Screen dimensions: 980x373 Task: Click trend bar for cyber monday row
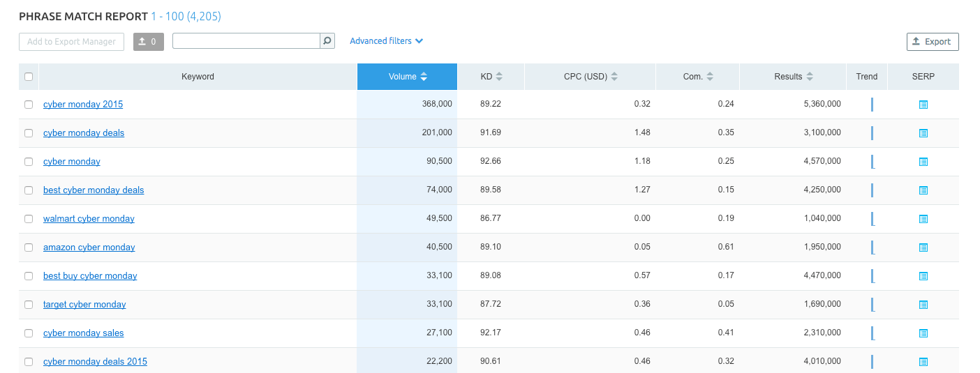tap(873, 162)
